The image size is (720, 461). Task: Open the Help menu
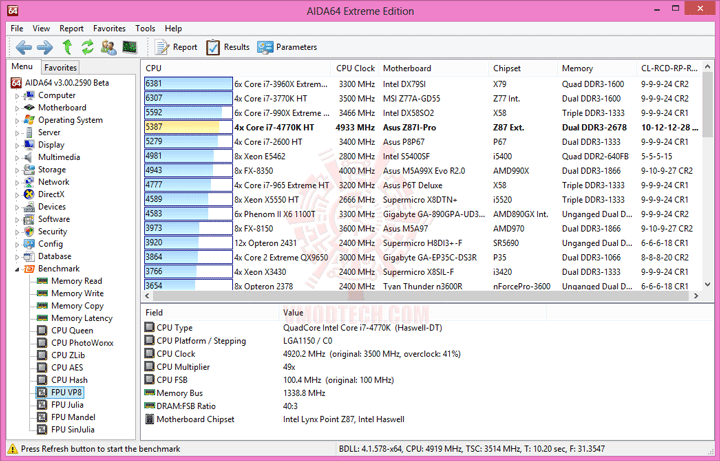click(x=174, y=28)
